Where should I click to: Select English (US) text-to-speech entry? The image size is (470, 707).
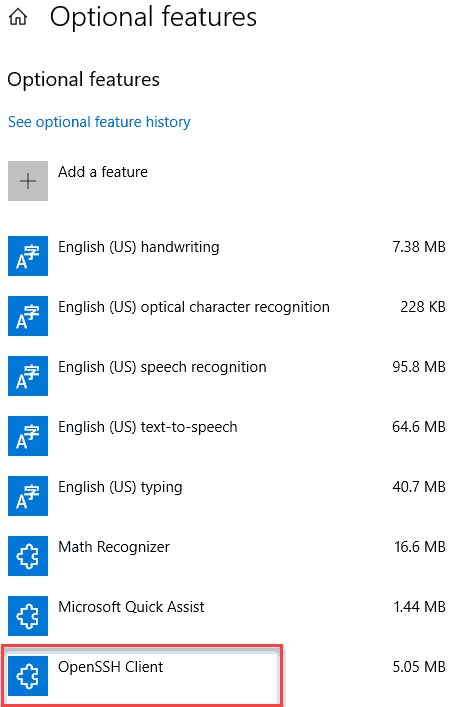click(148, 427)
